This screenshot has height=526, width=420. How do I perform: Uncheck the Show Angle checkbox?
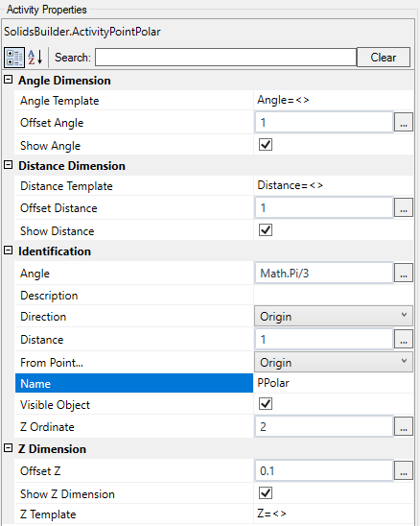(x=266, y=145)
